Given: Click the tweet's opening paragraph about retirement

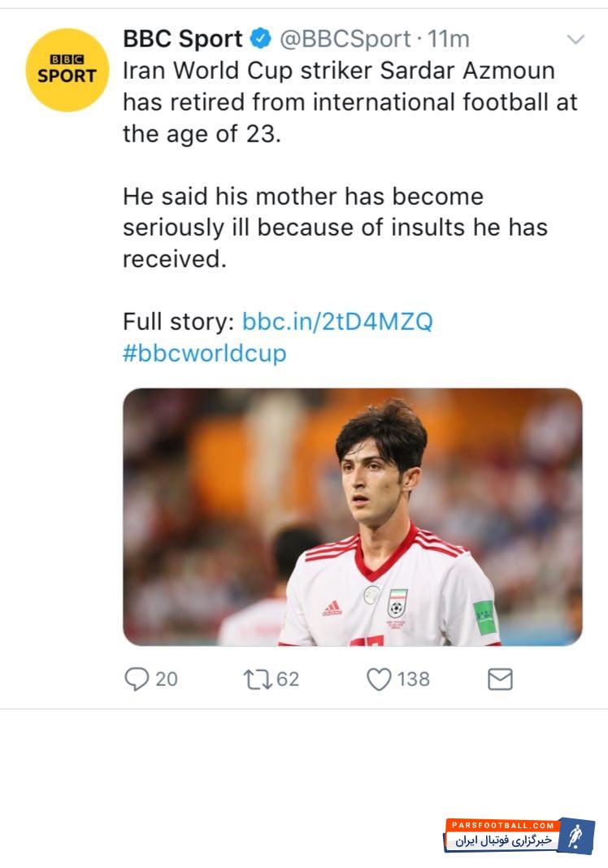Looking at the screenshot, I should pyautogui.click(x=350, y=102).
